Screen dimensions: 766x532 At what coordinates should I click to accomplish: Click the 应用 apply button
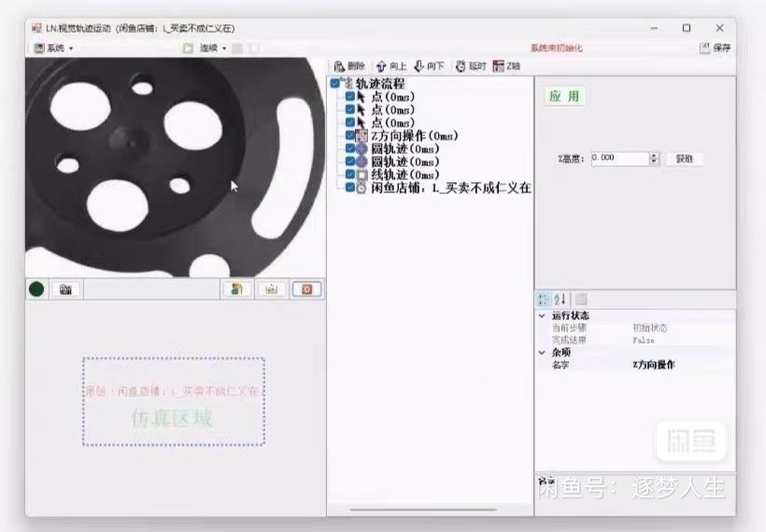coord(564,97)
